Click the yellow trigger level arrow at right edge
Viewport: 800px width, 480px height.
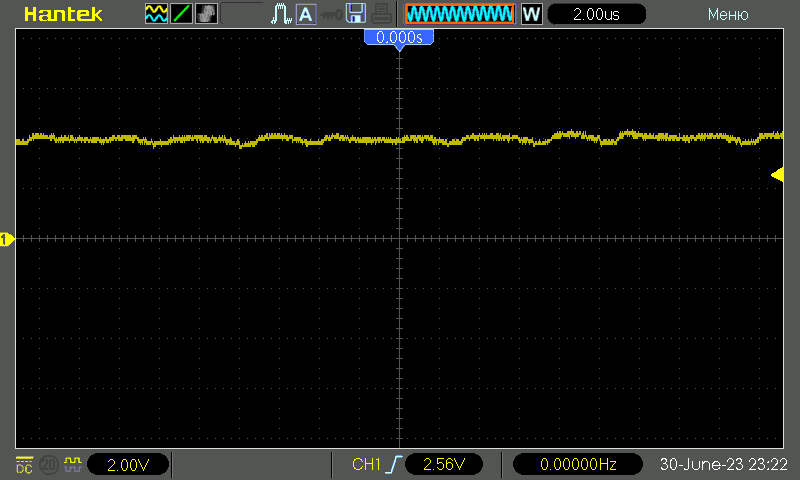tap(777, 175)
